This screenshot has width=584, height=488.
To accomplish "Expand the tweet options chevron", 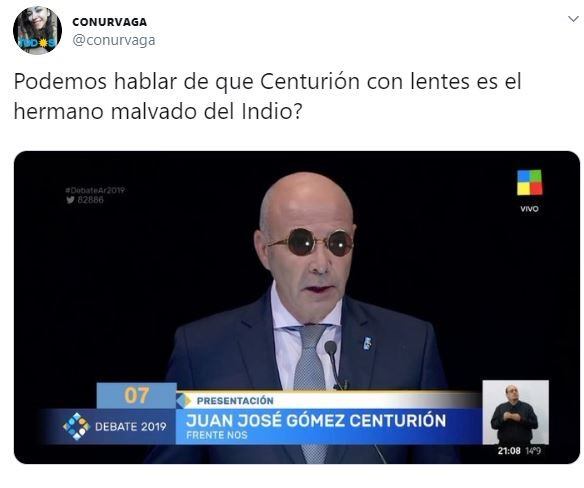I will click(573, 19).
